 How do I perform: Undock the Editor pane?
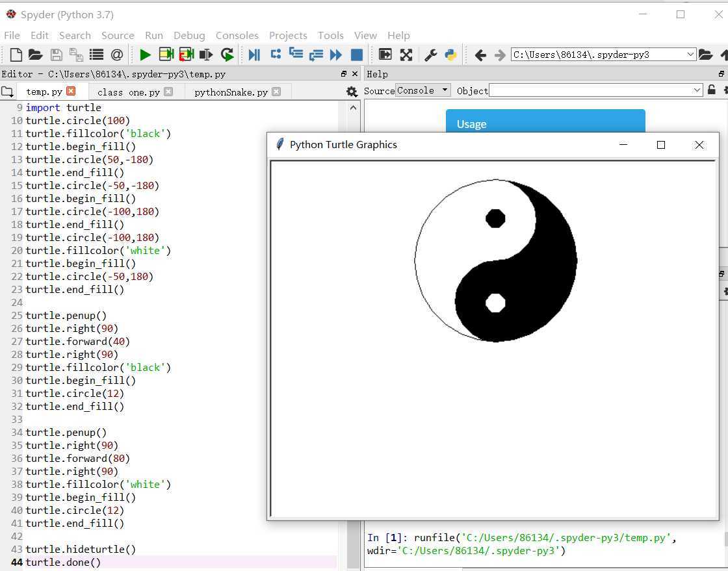coord(344,74)
